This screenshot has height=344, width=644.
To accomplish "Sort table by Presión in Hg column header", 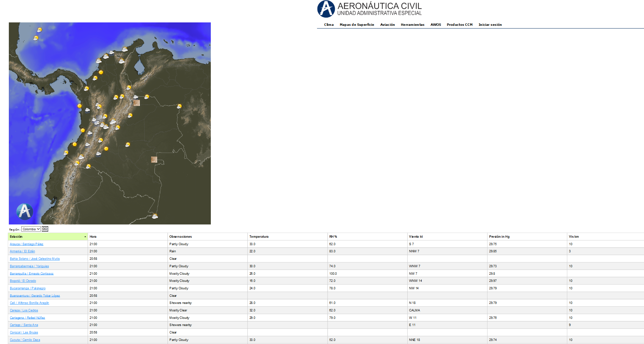I will (x=527, y=237).
